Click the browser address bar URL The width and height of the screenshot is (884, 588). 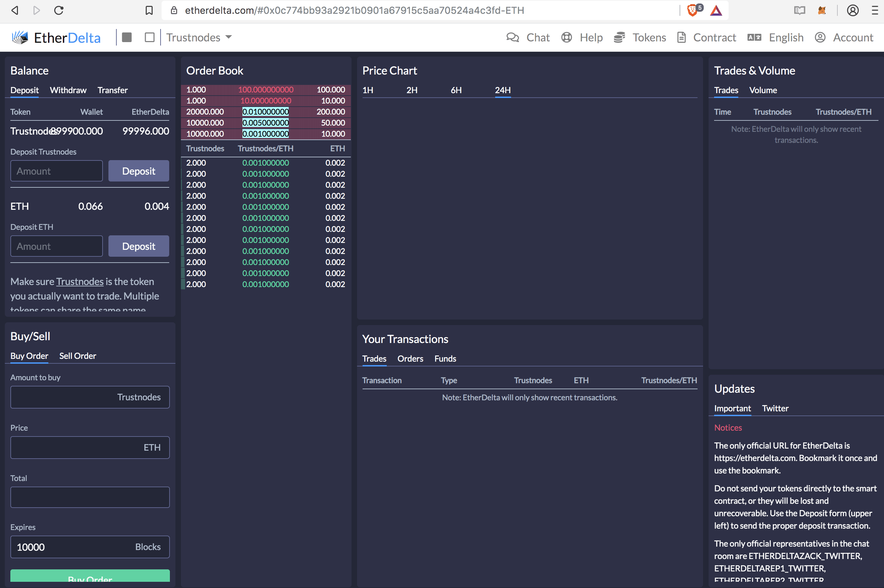point(354,10)
